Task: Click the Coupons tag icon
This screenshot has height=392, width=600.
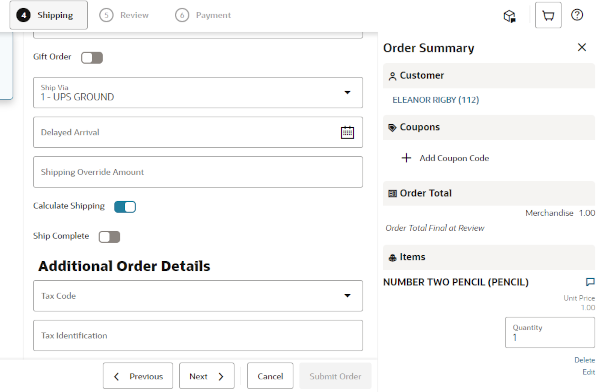Action: tap(392, 127)
